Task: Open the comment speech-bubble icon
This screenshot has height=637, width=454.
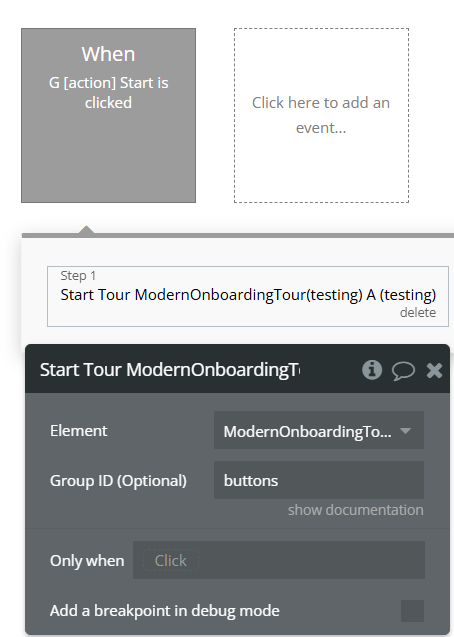Action: coord(403,370)
